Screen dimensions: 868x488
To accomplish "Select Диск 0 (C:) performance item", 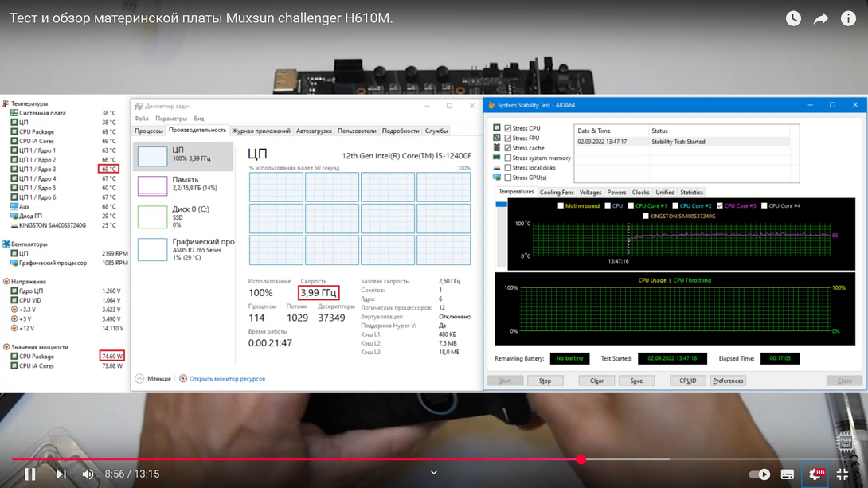I will (183, 217).
